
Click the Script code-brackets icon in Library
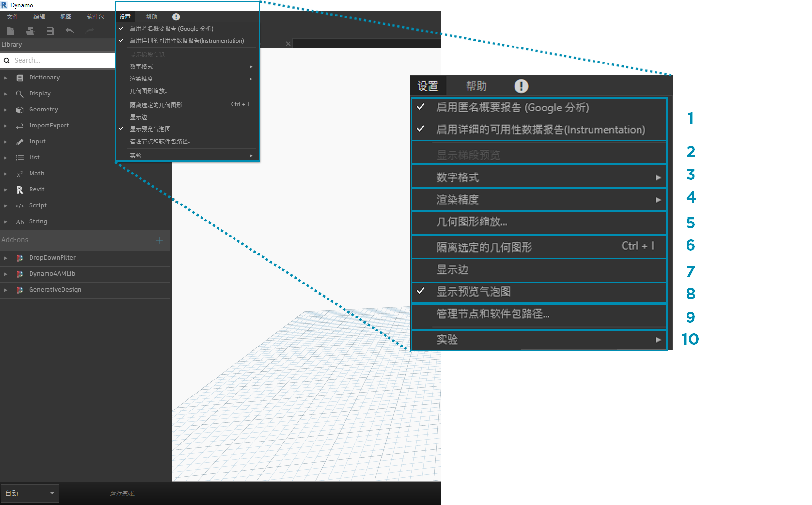pyautogui.click(x=20, y=205)
